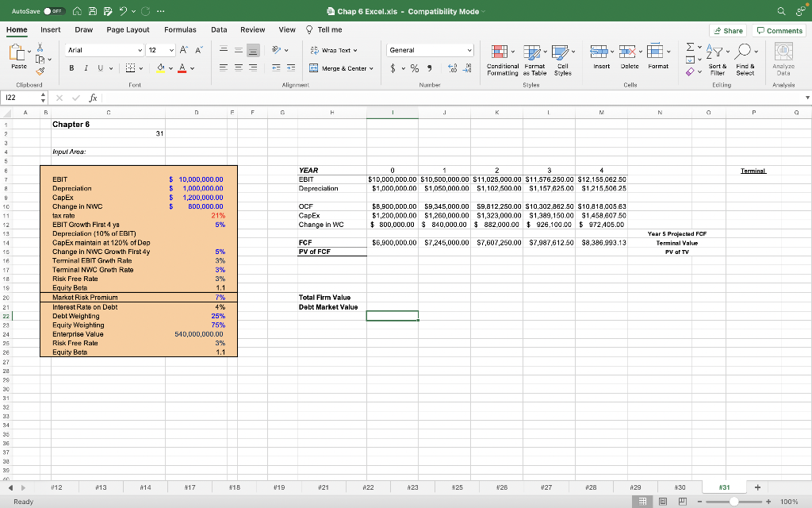Decrease decimal places
Viewport: 812px width, 508px height.
point(466,68)
